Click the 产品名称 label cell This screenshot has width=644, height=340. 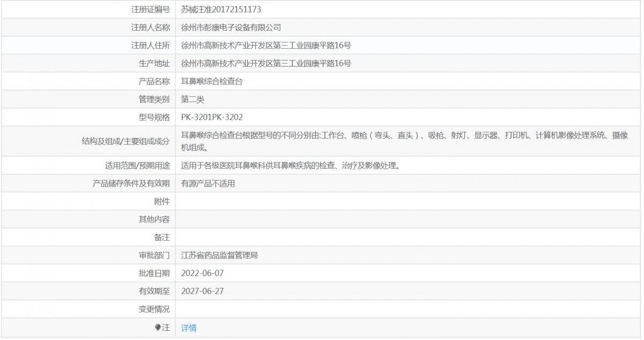click(88, 82)
